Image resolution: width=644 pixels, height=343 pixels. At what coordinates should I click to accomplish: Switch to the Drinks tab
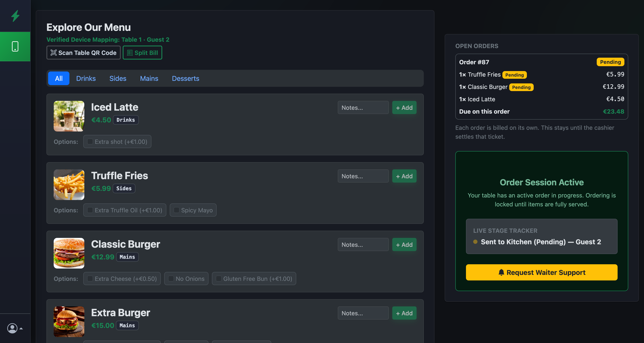(x=86, y=79)
